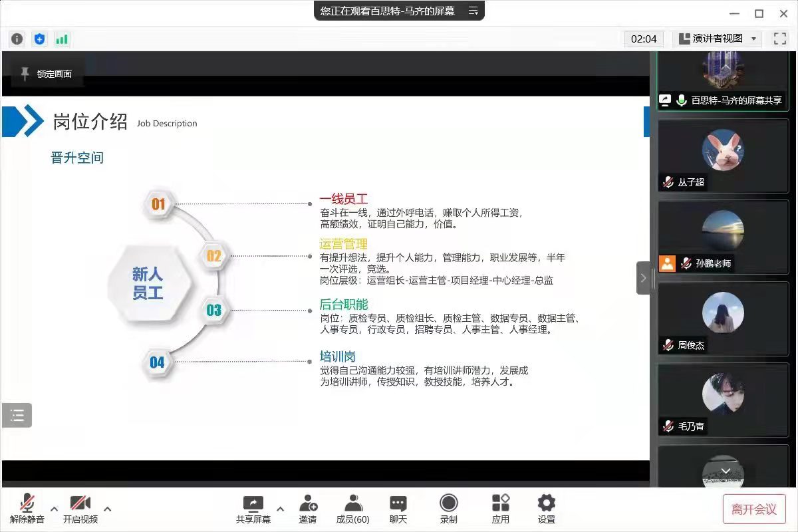Open the screen-sharing options menu at top
Viewport: 798px width, 532px height.
point(473,11)
